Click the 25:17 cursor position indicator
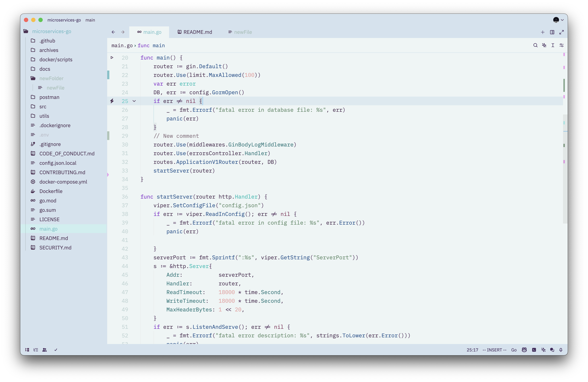The height and width of the screenshot is (382, 588). click(472, 350)
